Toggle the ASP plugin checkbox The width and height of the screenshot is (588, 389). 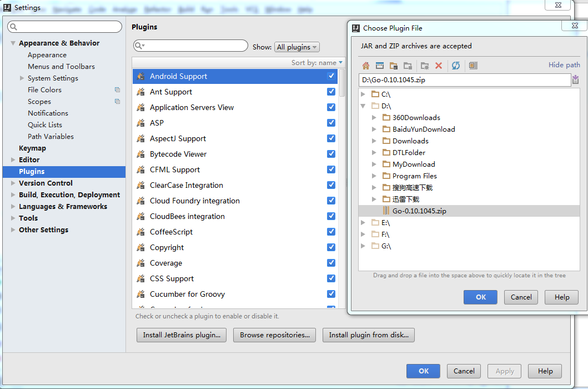pyautogui.click(x=331, y=123)
